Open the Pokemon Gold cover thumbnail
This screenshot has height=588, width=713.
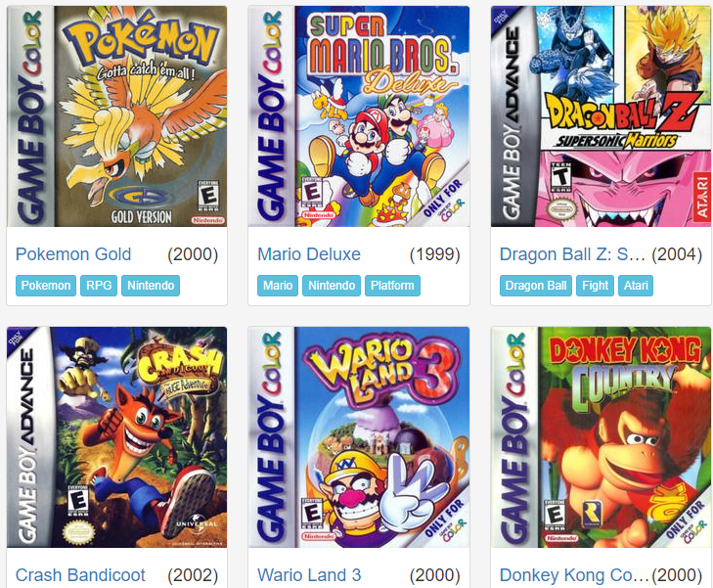pos(116,116)
